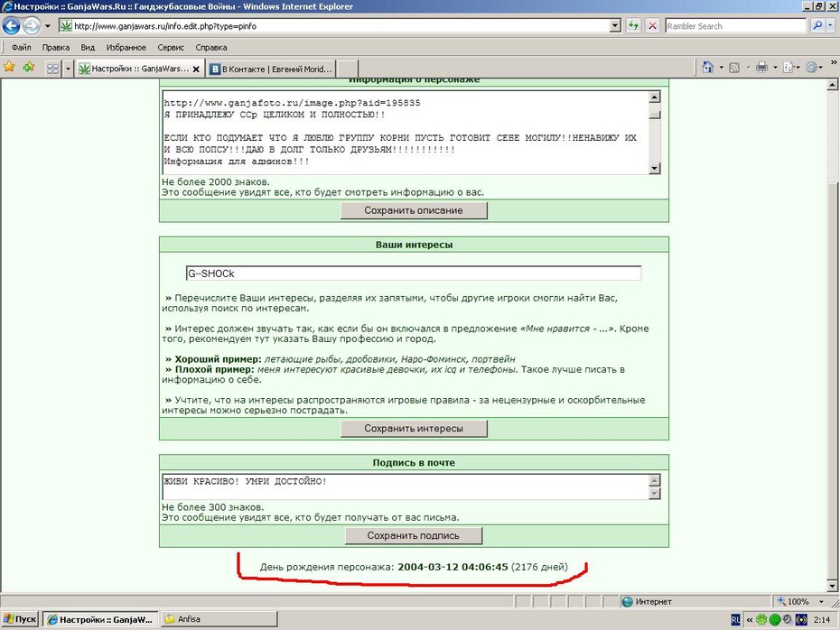Click the 2:14 system clock
The width and height of the screenshot is (840, 630).
pyautogui.click(x=822, y=620)
